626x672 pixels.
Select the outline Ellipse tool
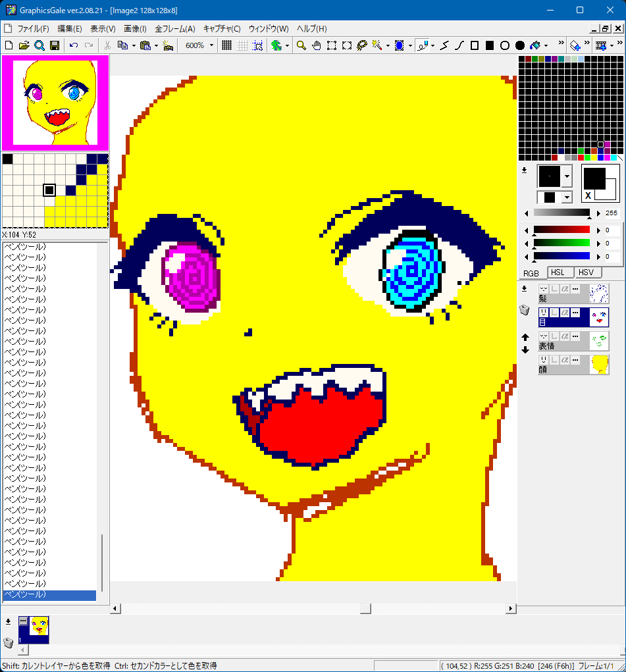505,45
